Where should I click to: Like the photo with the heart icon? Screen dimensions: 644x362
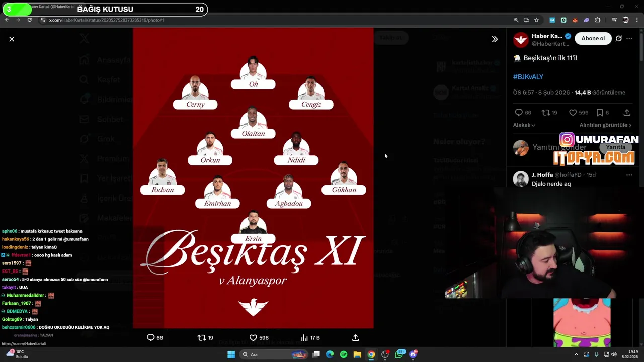coord(253,337)
